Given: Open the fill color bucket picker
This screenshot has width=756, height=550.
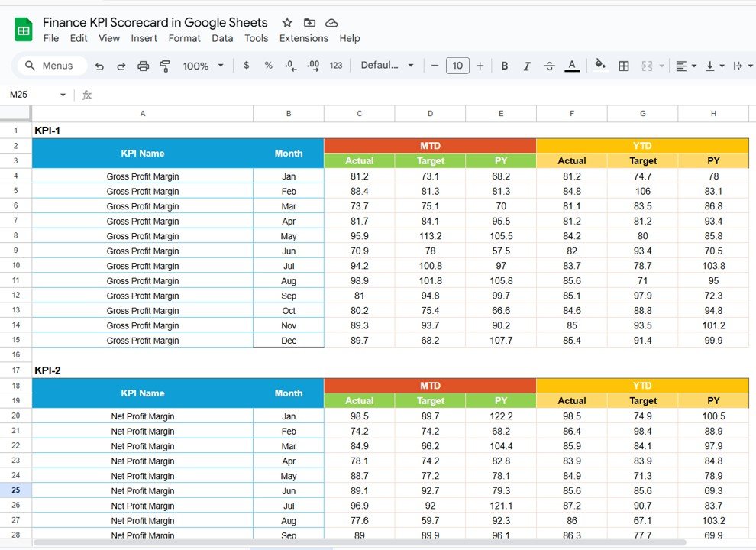Looking at the screenshot, I should coord(599,66).
